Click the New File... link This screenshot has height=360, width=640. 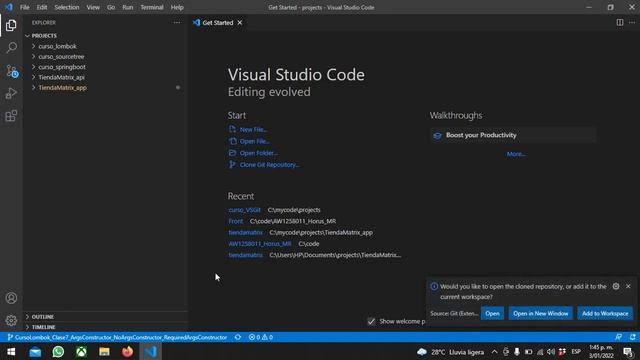(x=253, y=129)
